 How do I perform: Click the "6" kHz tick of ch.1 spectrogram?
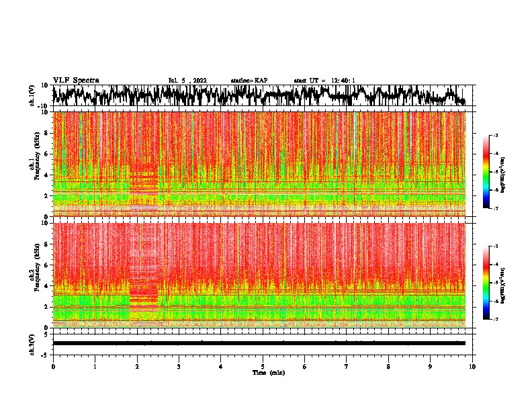pyautogui.click(x=48, y=154)
